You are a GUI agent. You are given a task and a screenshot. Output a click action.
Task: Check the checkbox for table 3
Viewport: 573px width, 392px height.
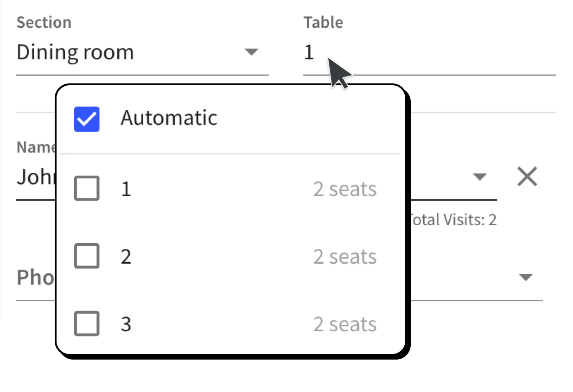[87, 324]
